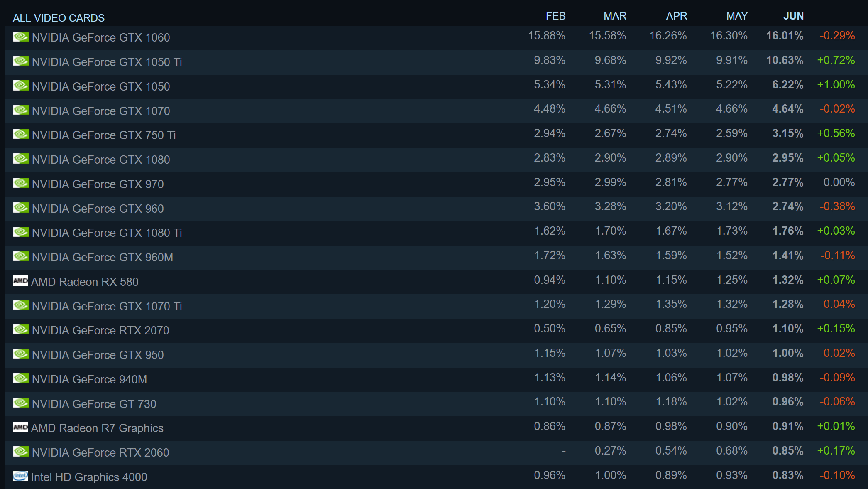868x489 pixels.
Task: Click the Intel logo beside HD Graphics 4000
Action: (20, 476)
